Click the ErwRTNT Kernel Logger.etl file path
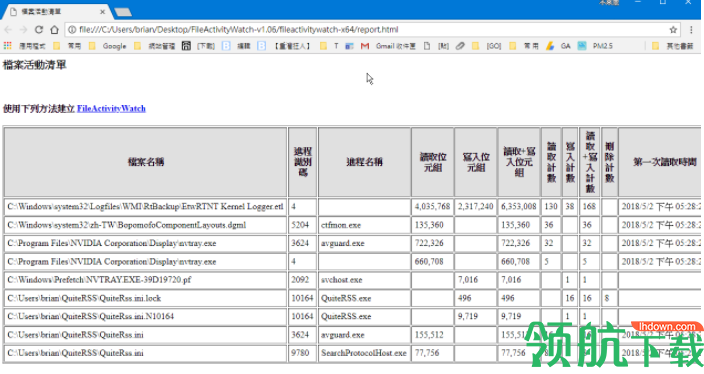Screen dimensions: 704x374 click(145, 207)
